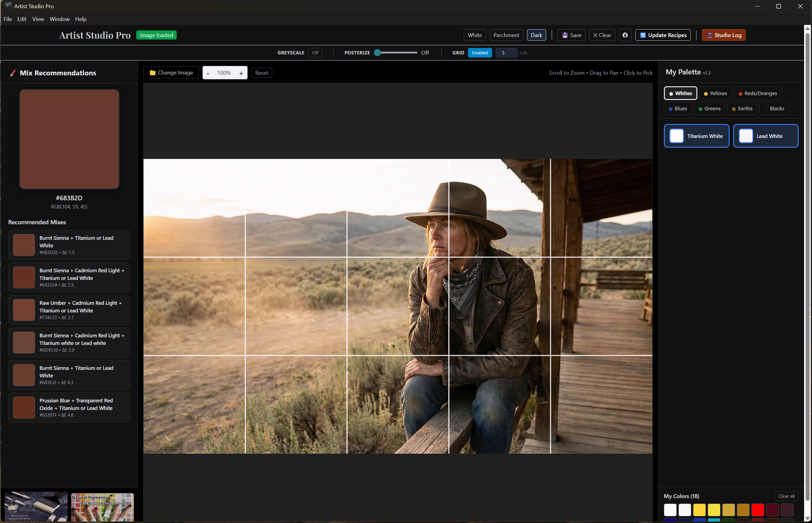Switch to the White theme
Viewport: 812px width, 523px height.
pos(474,35)
